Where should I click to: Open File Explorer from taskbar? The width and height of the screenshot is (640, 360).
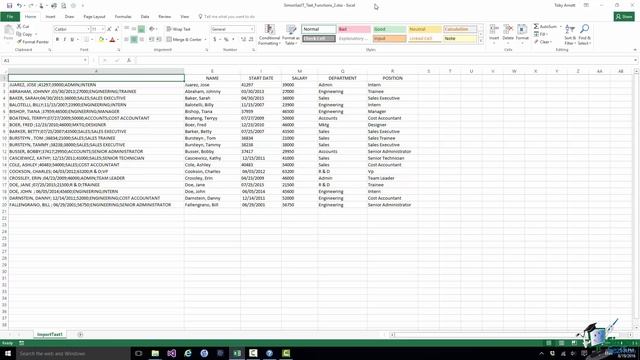point(155,353)
